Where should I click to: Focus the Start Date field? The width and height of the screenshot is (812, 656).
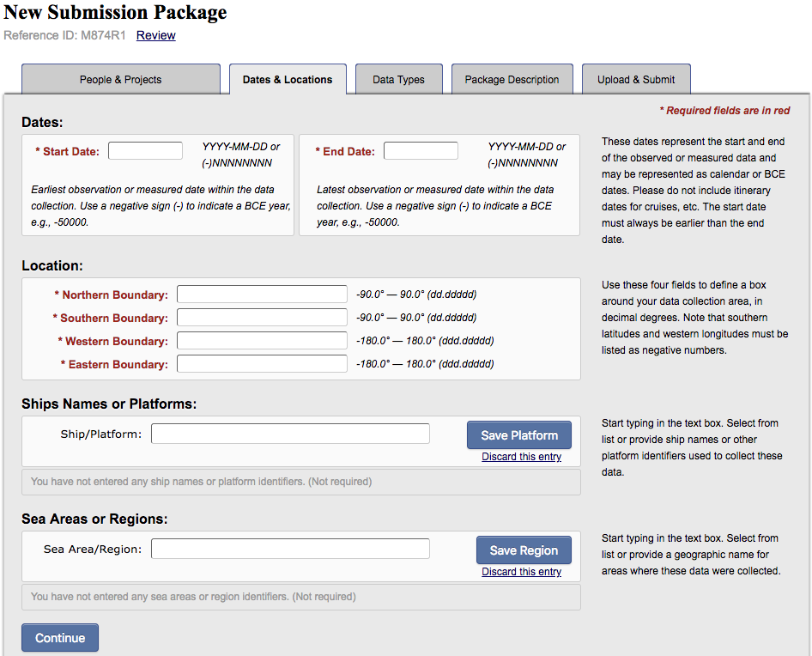point(145,151)
